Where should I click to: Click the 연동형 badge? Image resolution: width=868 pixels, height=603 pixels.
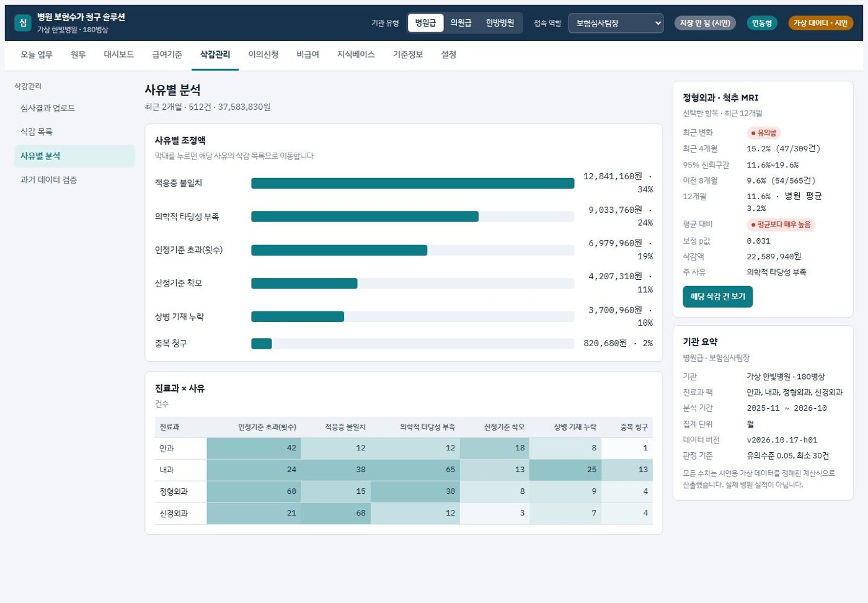pos(762,23)
